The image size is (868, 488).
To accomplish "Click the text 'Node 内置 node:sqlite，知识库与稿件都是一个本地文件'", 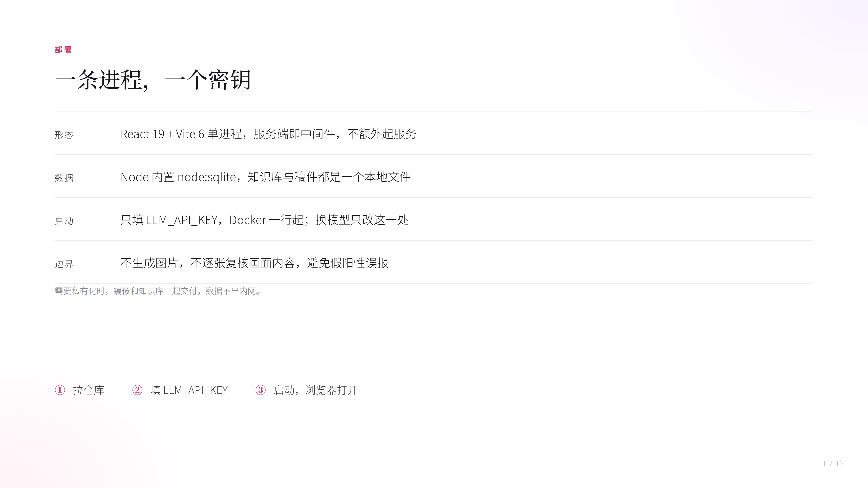I will tap(266, 177).
